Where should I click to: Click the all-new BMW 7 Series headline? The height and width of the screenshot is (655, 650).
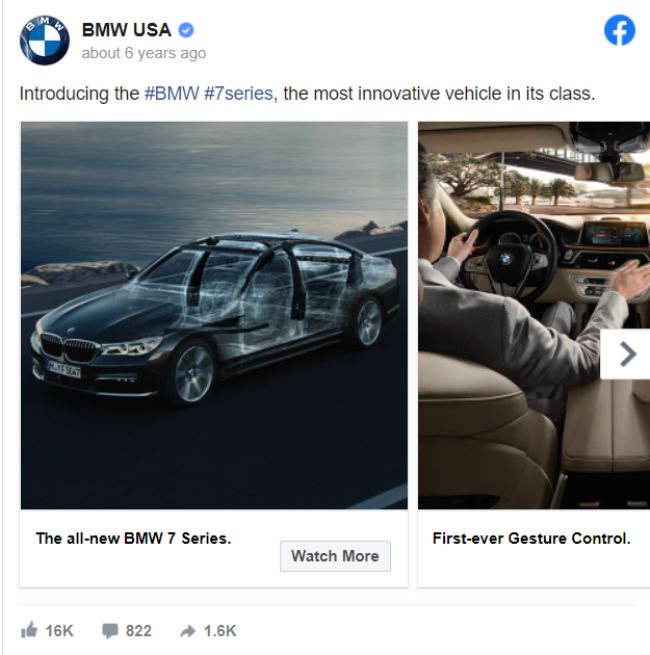pos(133,538)
